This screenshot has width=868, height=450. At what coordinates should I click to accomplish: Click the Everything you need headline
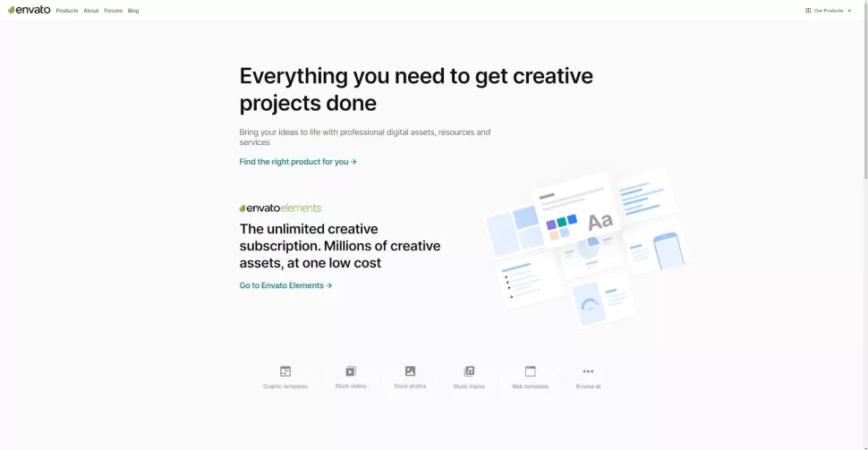(x=416, y=89)
